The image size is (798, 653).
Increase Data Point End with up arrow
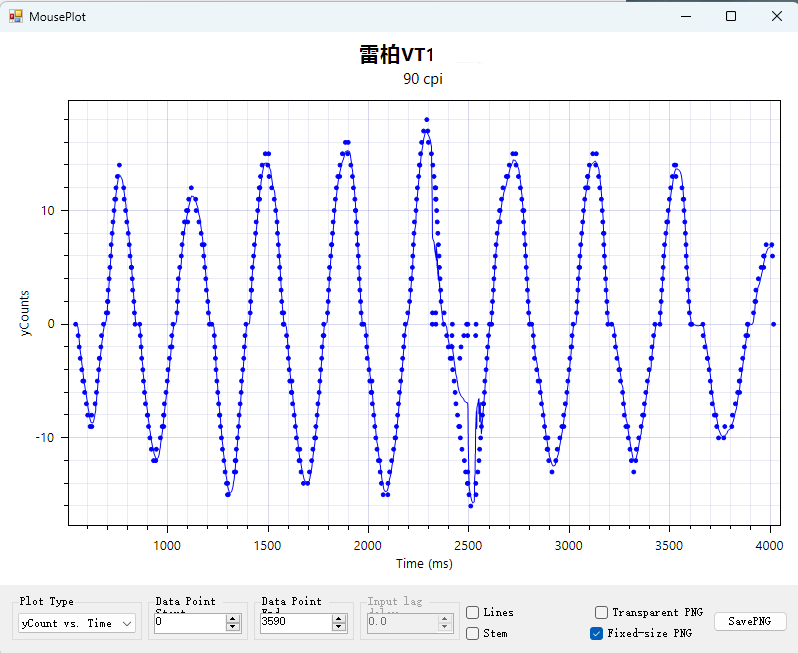(x=339, y=619)
